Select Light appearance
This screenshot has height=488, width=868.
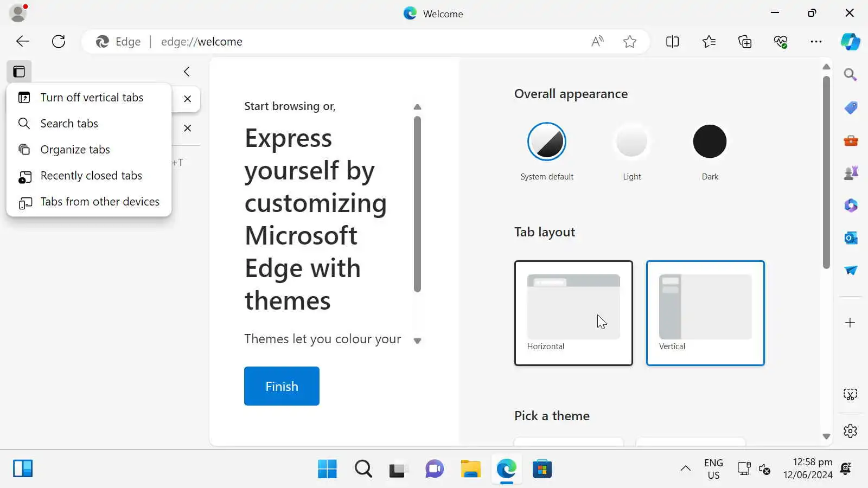(x=631, y=142)
